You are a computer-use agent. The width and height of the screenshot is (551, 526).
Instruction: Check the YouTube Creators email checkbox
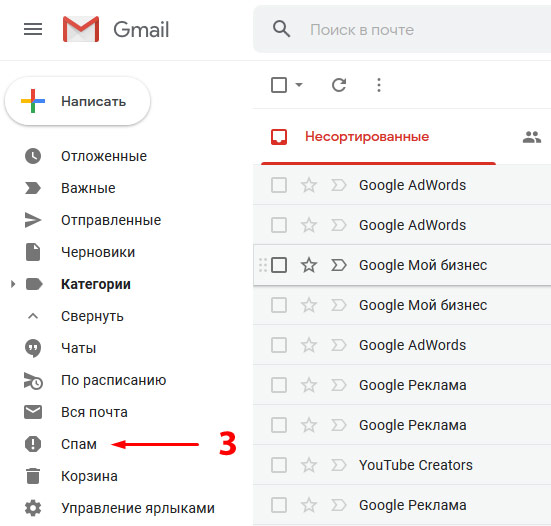279,465
